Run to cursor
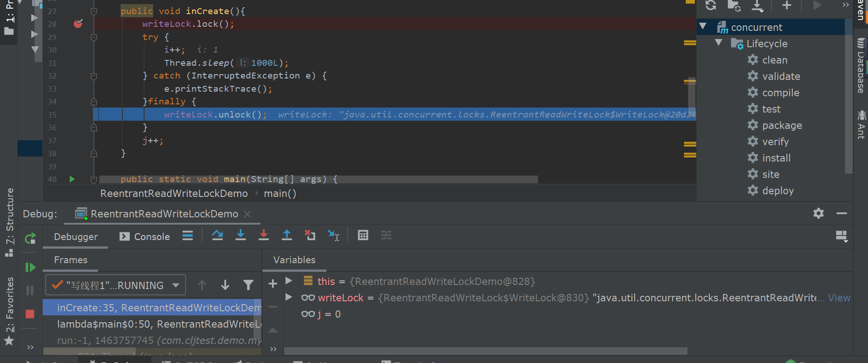The height and width of the screenshot is (363, 868). click(334, 235)
